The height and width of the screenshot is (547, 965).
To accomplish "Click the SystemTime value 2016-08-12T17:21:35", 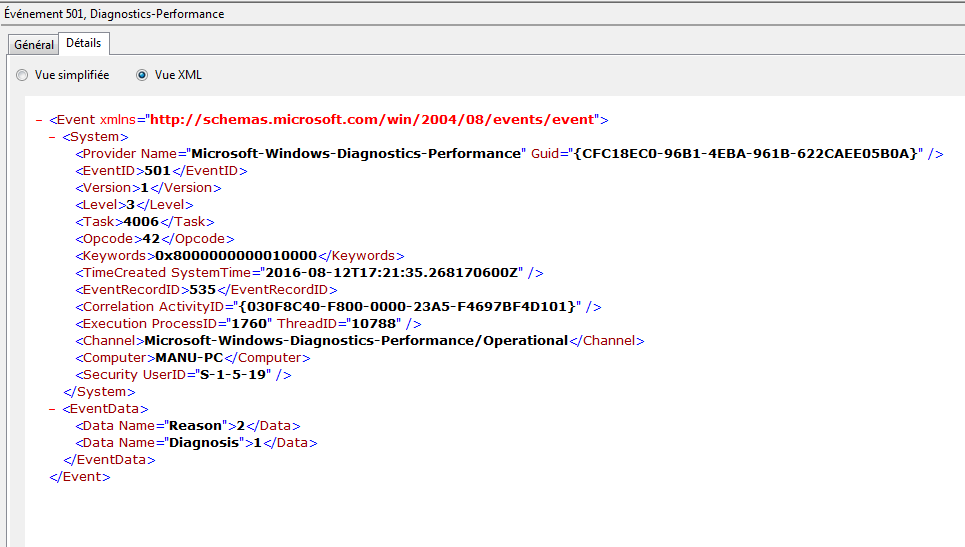I will coord(392,273).
